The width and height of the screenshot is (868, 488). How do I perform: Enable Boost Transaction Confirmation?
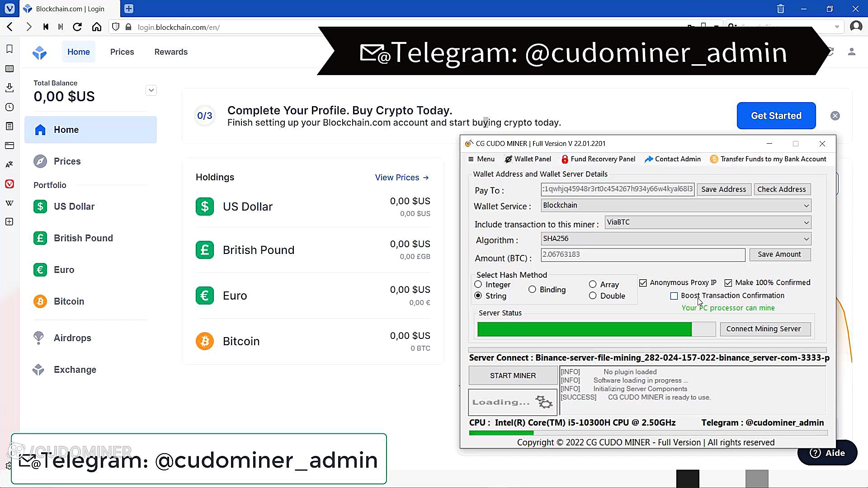[674, 296]
